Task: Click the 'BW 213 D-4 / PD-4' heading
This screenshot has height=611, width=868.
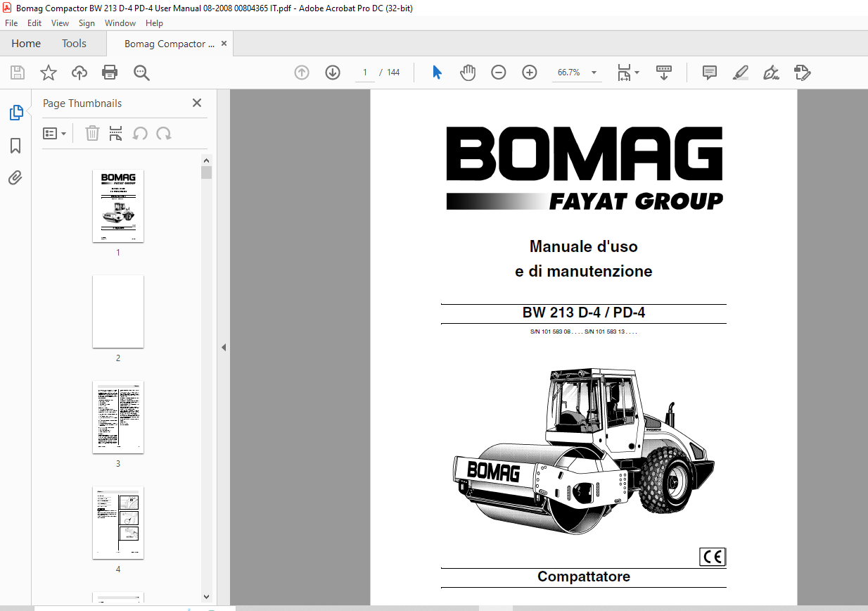Action: [584, 313]
